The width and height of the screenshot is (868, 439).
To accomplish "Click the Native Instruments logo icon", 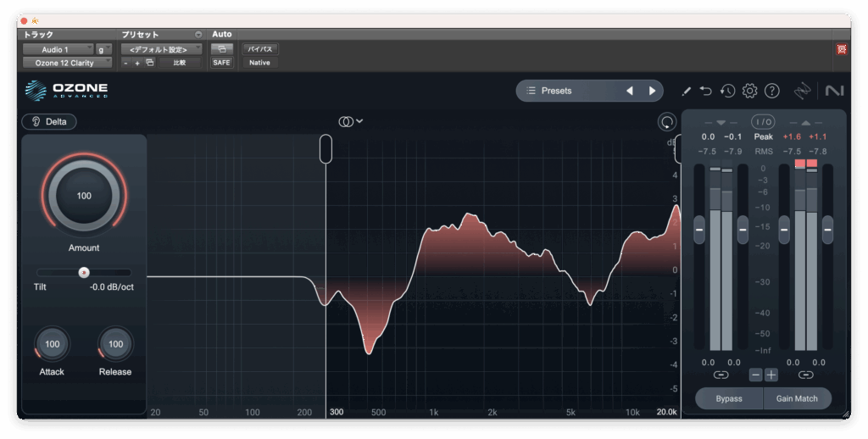I will [833, 91].
